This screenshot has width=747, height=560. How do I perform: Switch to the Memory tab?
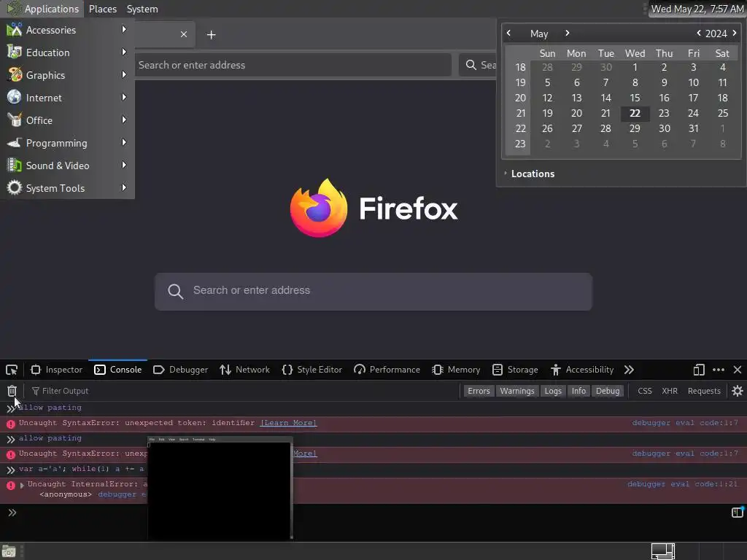456,370
